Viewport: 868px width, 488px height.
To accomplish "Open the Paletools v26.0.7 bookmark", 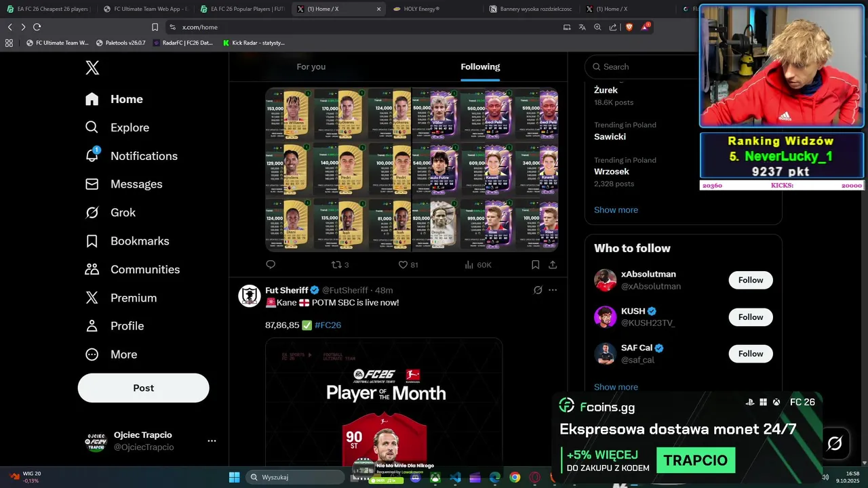I will (x=121, y=43).
